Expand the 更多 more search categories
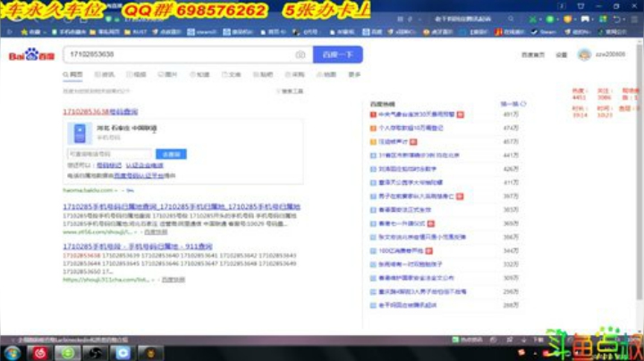Image resolution: width=644 pixels, height=361 pixels. (354, 75)
